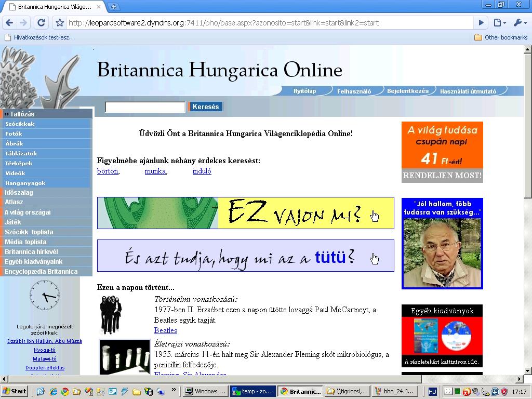Collapse the Tallózás menu section
The width and height of the screenshot is (532, 399).
[x=46, y=114]
